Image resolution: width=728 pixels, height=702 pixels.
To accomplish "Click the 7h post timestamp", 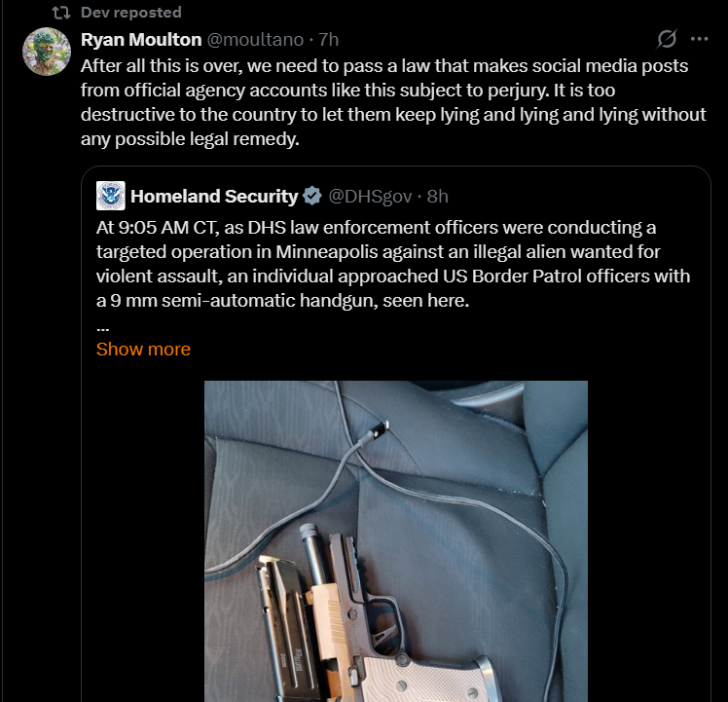I will [329, 40].
